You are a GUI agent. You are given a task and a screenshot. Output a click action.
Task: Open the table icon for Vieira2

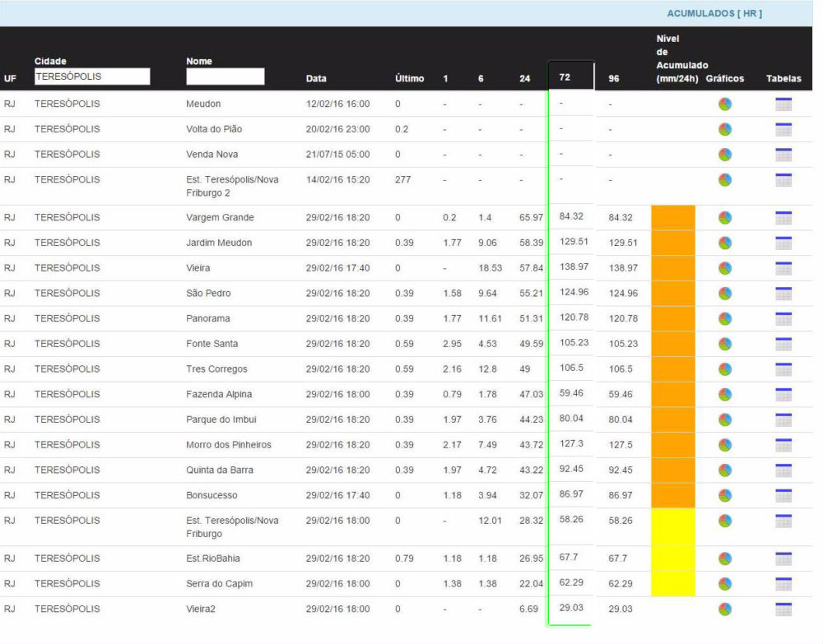tap(783, 609)
